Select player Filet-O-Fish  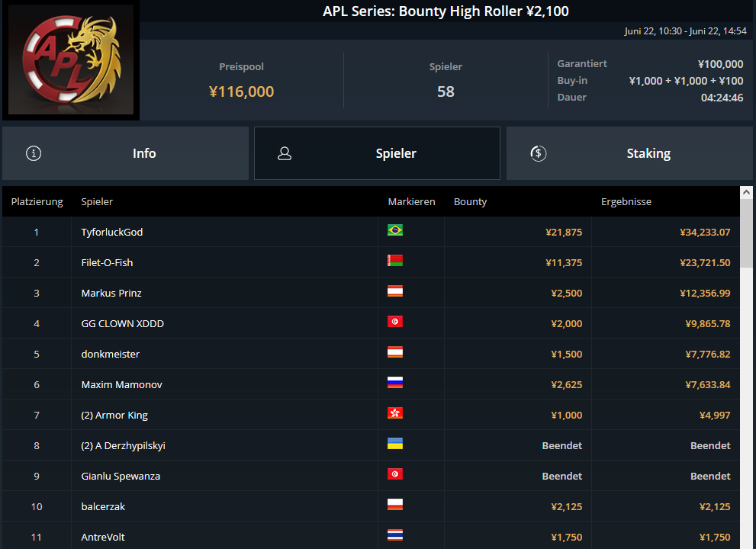click(107, 262)
